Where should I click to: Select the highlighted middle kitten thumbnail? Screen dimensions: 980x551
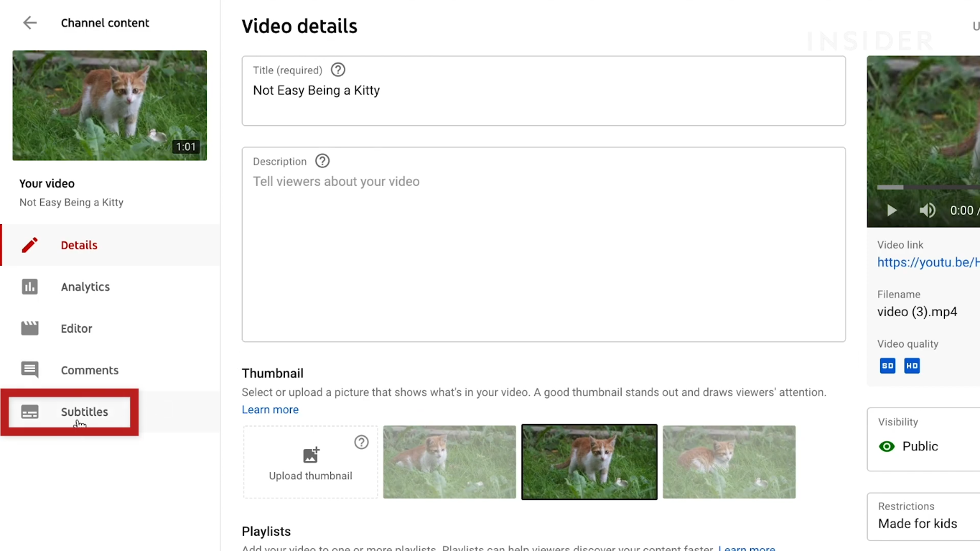pos(589,462)
